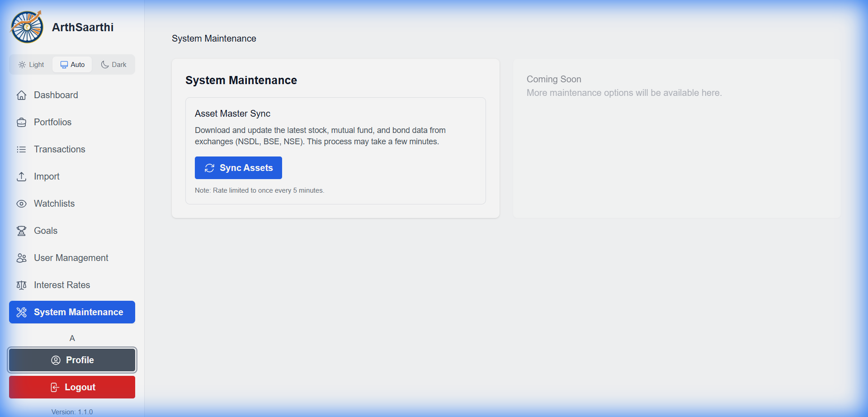Image resolution: width=868 pixels, height=417 pixels.
Task: Navigate to Watchlists in the sidebar
Action: [x=54, y=204]
